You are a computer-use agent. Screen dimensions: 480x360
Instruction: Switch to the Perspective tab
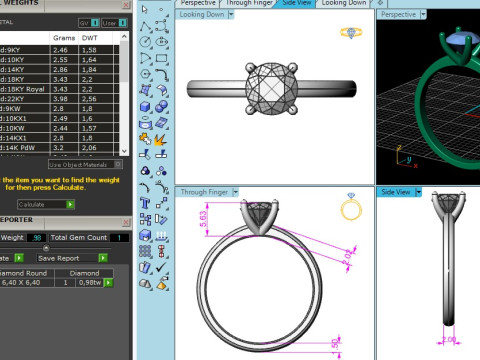[198, 3]
